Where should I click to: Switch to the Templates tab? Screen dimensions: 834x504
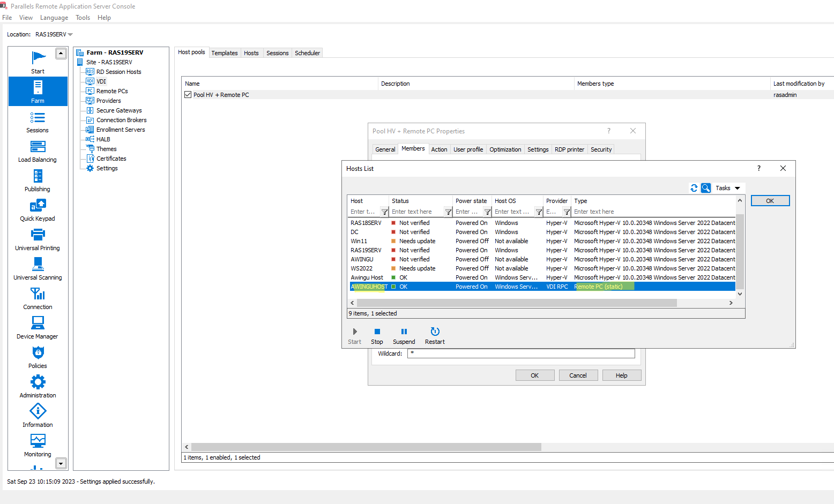[224, 53]
